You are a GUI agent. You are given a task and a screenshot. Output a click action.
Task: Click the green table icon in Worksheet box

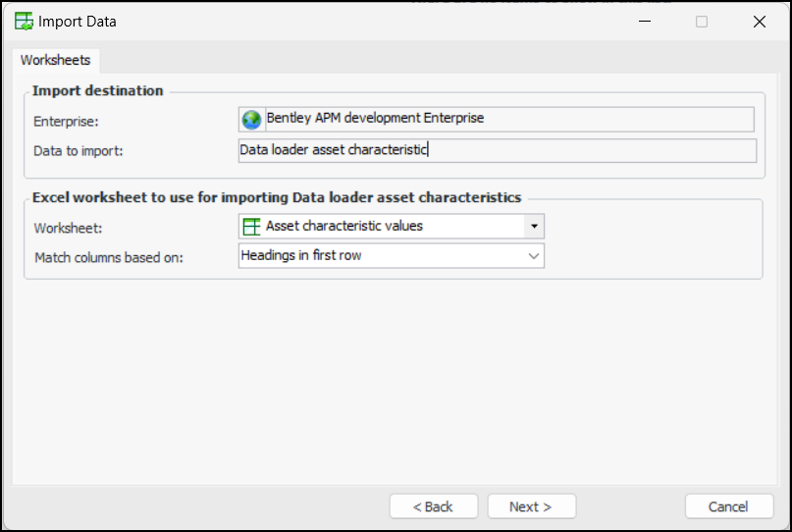[x=252, y=226]
